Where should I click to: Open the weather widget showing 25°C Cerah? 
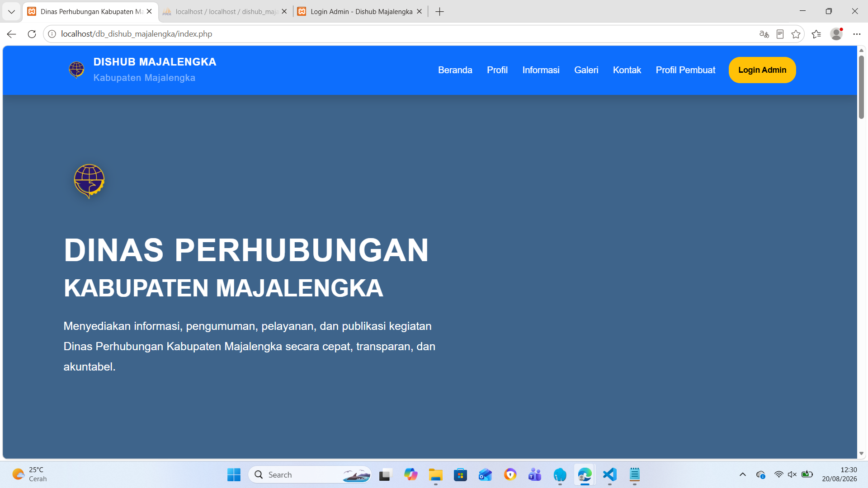(30, 474)
